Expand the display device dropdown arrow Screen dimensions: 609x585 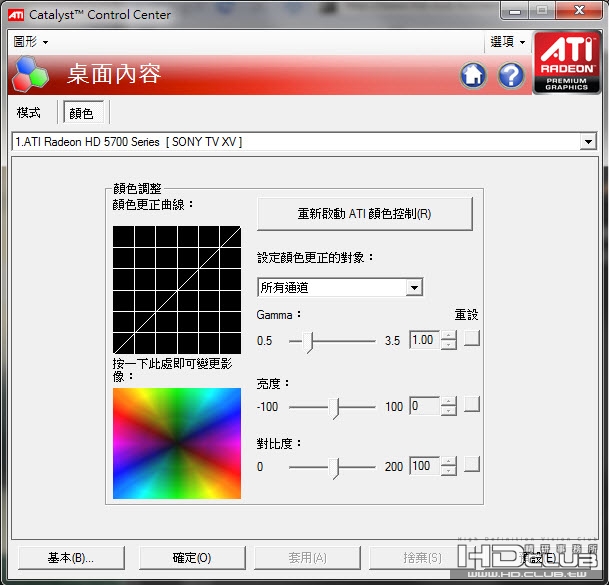point(588,141)
